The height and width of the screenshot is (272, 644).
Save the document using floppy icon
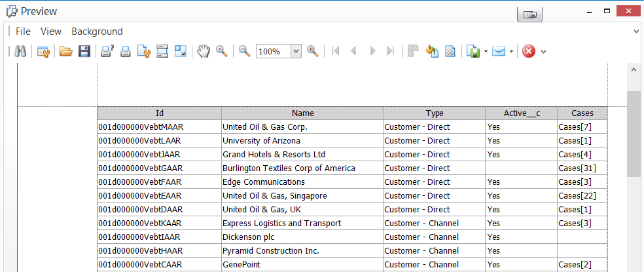[x=84, y=51]
